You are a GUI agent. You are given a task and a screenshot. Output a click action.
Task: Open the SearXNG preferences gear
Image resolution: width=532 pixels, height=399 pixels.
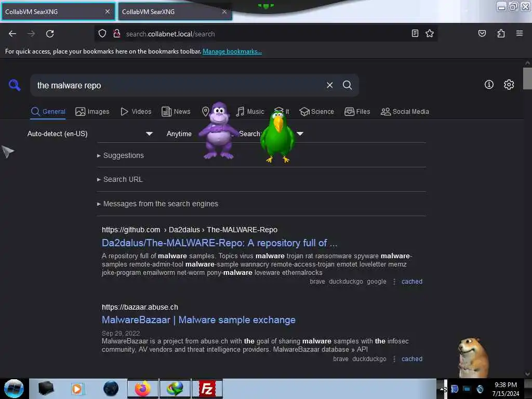coord(509,85)
